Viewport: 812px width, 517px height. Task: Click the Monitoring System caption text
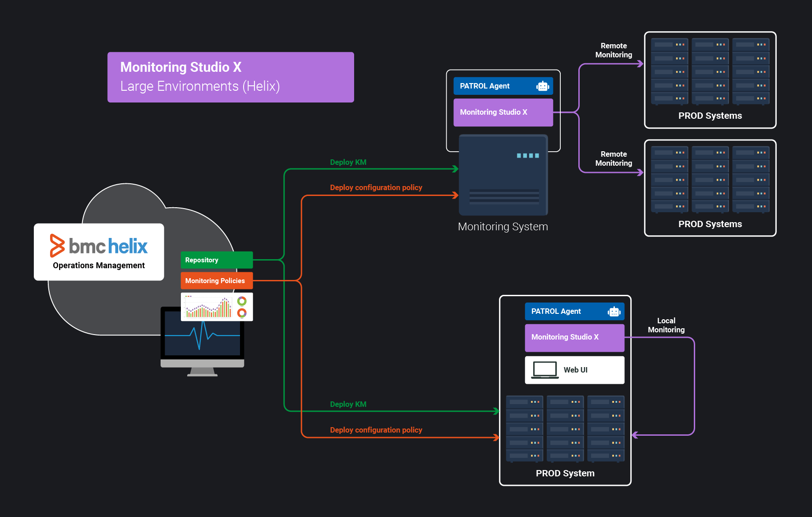[503, 227]
